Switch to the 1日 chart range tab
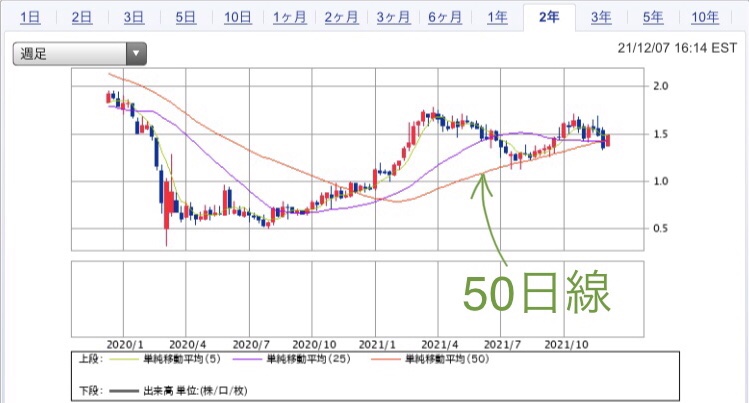 [x=30, y=18]
